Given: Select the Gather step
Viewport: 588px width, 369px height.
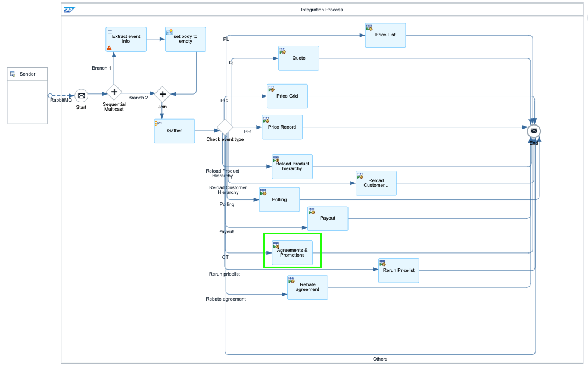Looking at the screenshot, I should pyautogui.click(x=174, y=131).
